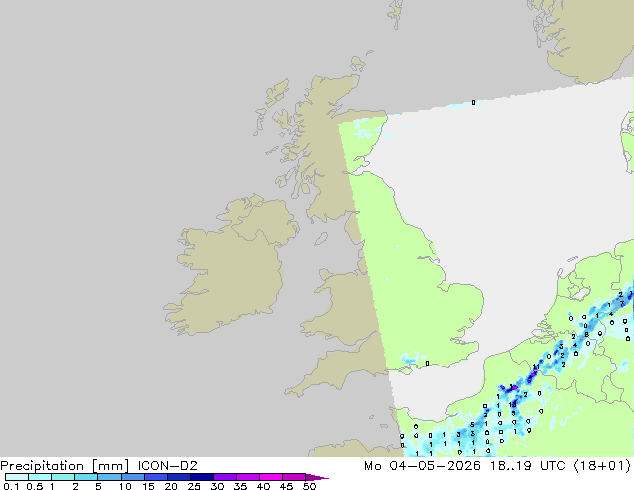Click the legend swatch between 15 and 20

click(156, 477)
